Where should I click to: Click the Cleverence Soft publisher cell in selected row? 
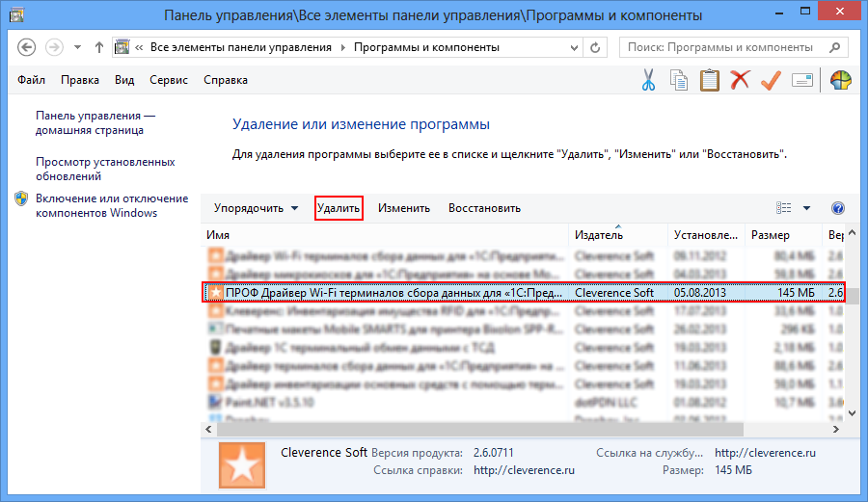tap(614, 293)
